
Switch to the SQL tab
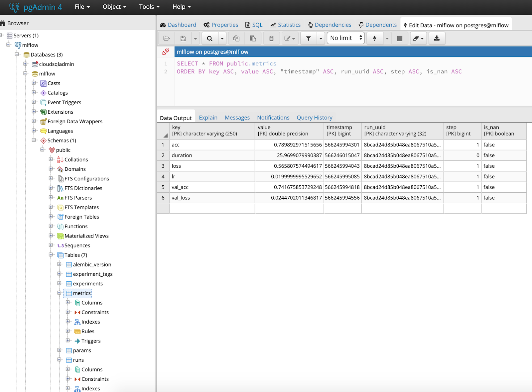(x=254, y=25)
